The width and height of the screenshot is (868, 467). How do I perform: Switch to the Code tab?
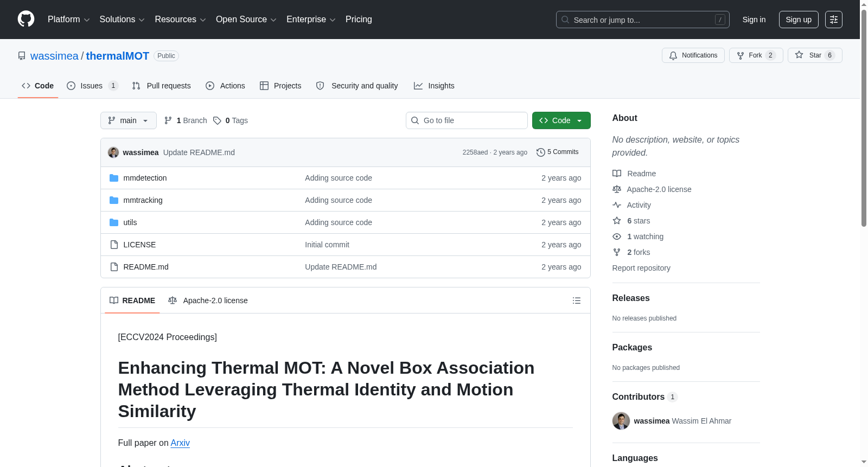[38, 86]
